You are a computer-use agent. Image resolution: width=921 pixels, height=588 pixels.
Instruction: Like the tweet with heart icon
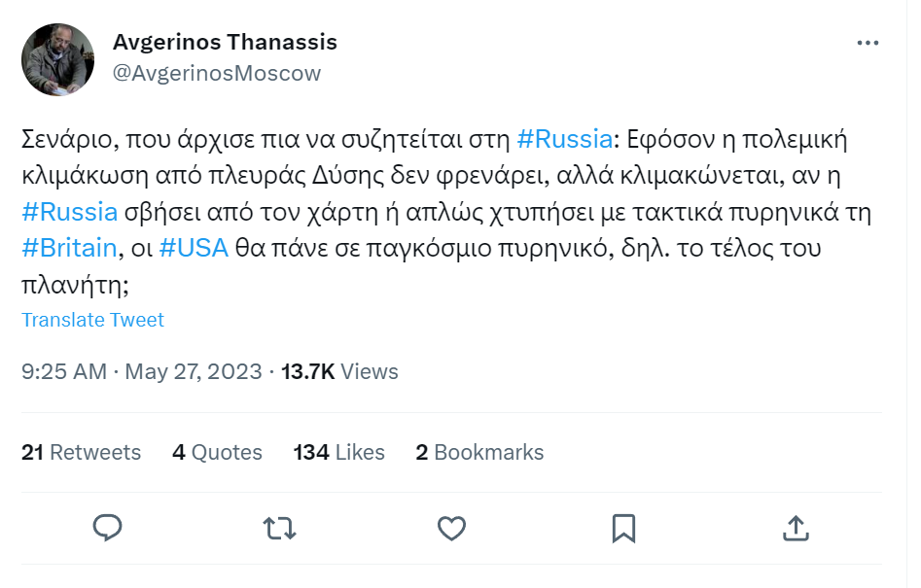[451, 528]
